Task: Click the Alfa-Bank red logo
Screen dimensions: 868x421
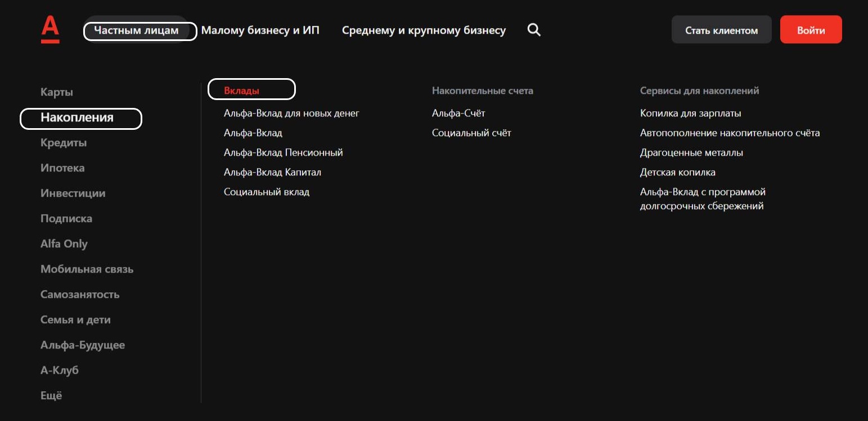Action: tap(50, 30)
